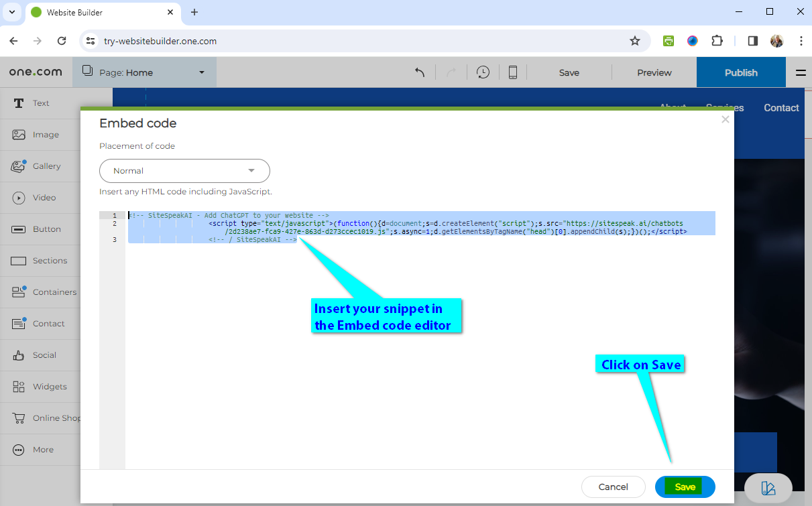Click the 'Placement of code' label

click(x=137, y=146)
